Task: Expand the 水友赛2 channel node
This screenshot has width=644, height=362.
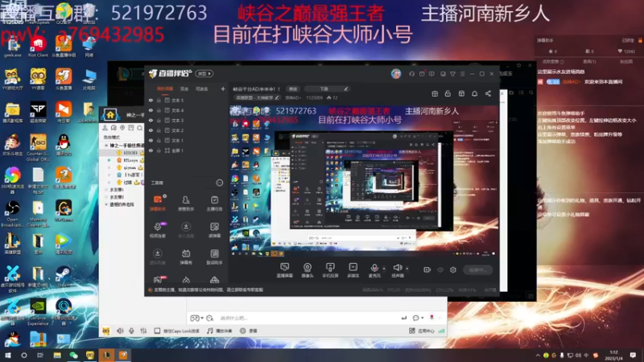Action: pyautogui.click(x=106, y=197)
